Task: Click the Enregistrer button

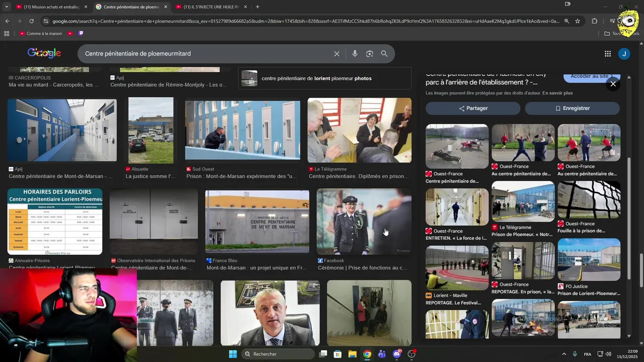Action: [x=572, y=108]
